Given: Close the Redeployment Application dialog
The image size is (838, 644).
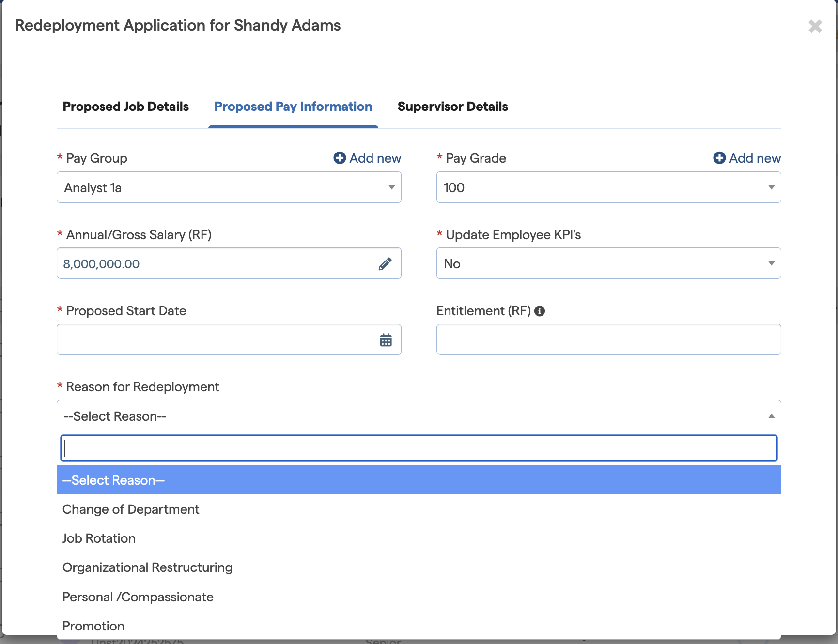Looking at the screenshot, I should pyautogui.click(x=815, y=26).
